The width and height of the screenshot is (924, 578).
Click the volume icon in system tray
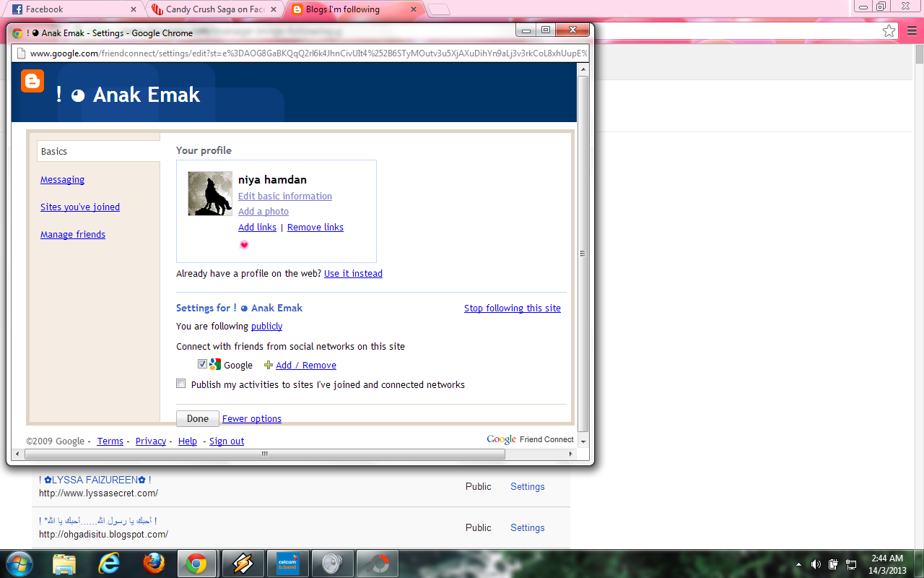click(x=816, y=564)
